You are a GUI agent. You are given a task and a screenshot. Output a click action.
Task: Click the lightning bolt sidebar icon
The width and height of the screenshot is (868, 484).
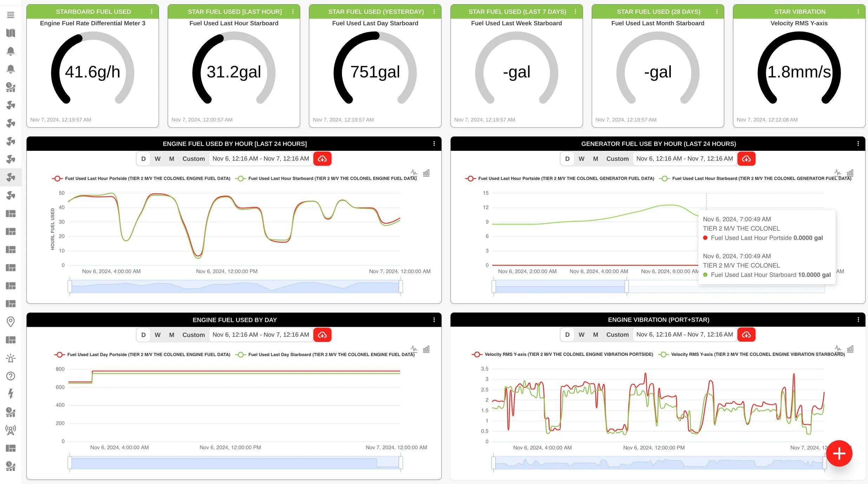tap(11, 394)
